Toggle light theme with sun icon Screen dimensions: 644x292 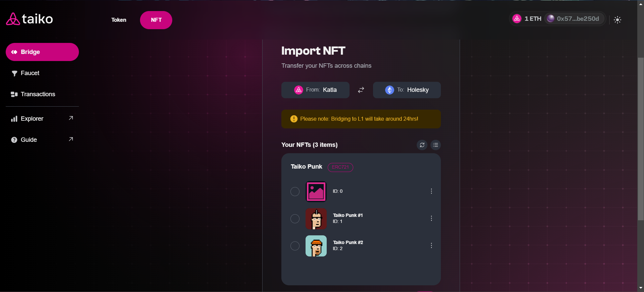pyautogui.click(x=617, y=20)
